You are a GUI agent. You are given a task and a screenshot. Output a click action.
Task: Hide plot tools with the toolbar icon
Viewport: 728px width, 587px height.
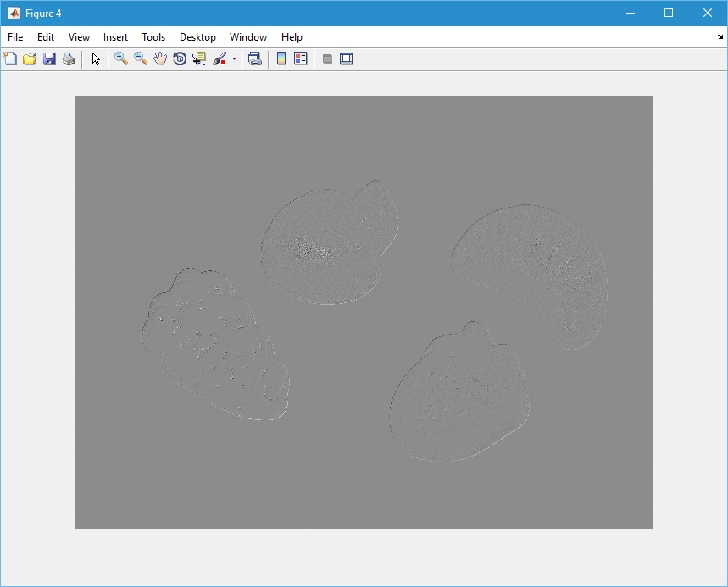point(327,58)
